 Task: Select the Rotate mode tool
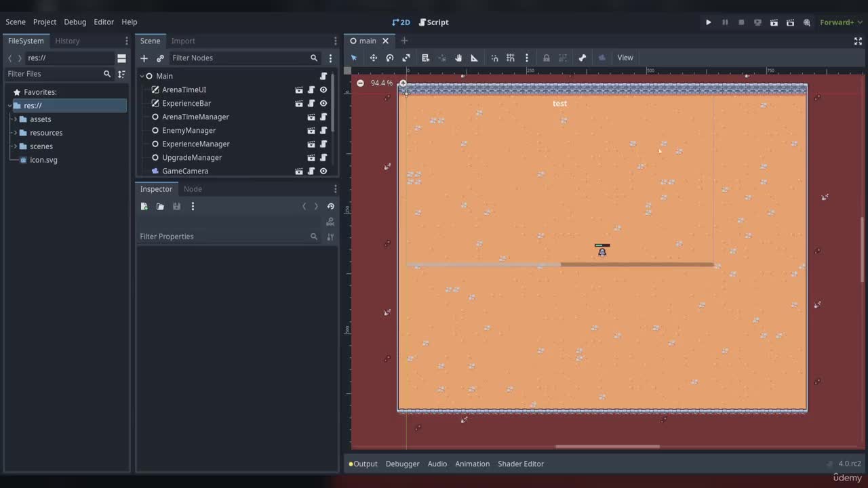(x=390, y=58)
